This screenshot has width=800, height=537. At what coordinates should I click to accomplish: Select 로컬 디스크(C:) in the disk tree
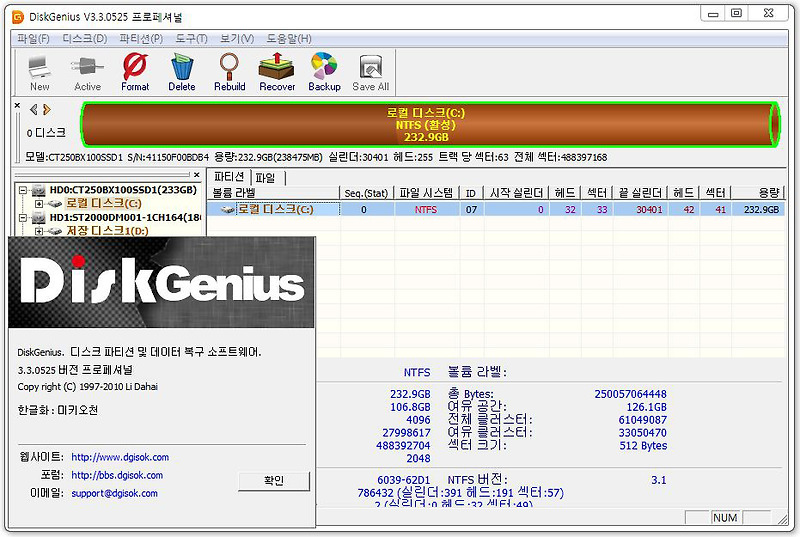104,203
